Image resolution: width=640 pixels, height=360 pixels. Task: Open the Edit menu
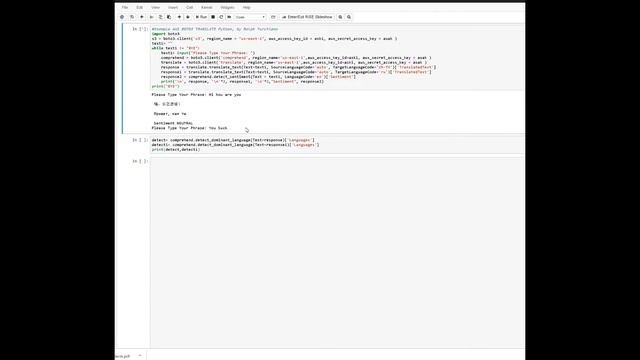coord(140,7)
